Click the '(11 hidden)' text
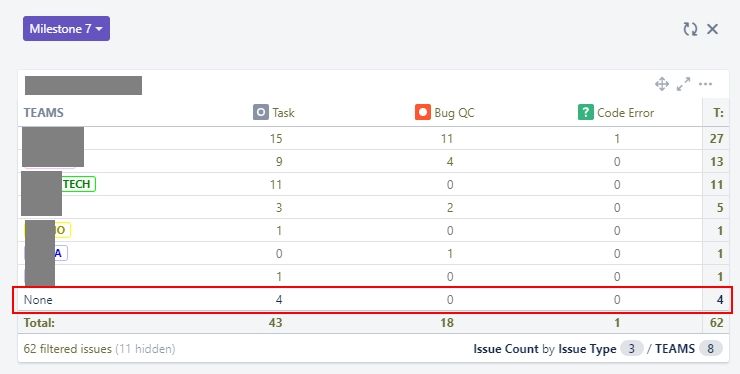 (145, 349)
